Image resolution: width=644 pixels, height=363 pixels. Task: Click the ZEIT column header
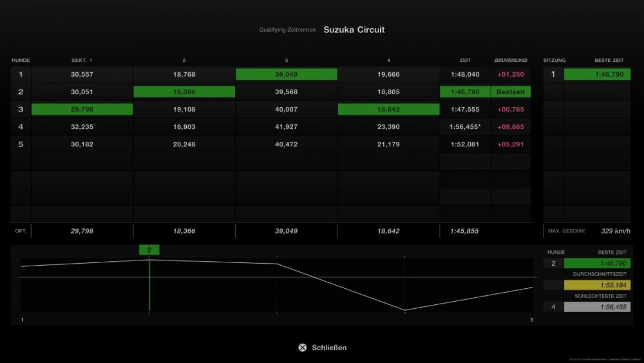click(465, 60)
